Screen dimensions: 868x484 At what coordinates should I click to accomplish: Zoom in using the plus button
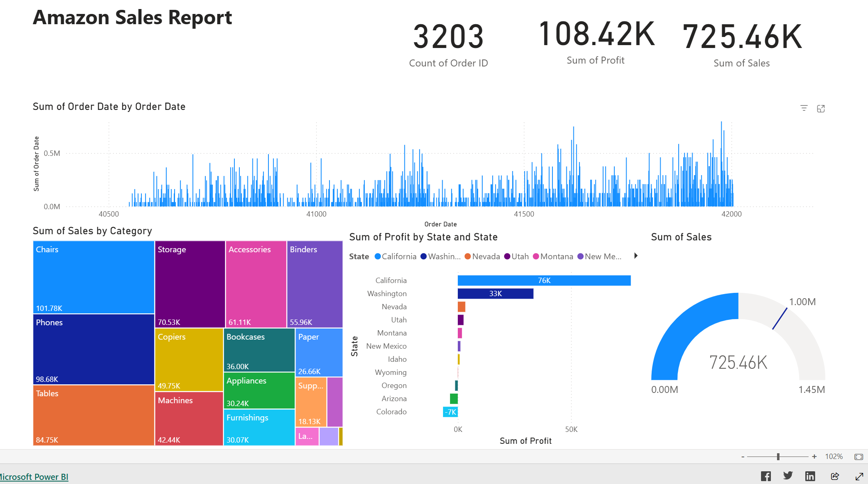click(x=814, y=456)
